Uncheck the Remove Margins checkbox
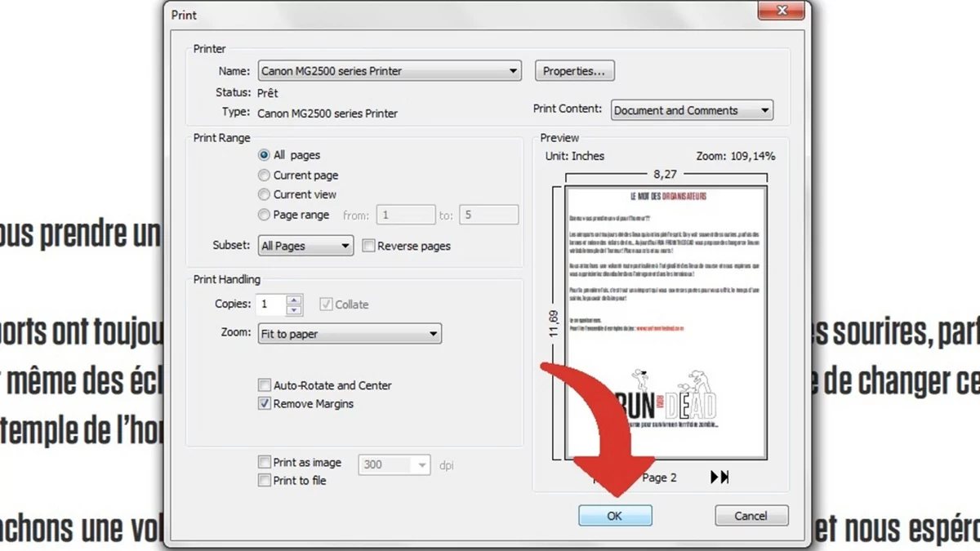The width and height of the screenshot is (980, 551). 265,404
